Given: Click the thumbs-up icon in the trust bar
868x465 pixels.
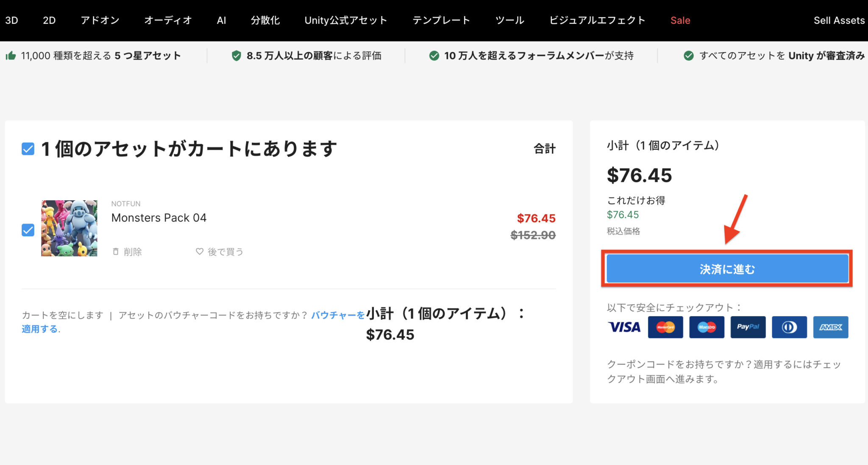Looking at the screenshot, I should pos(11,55).
